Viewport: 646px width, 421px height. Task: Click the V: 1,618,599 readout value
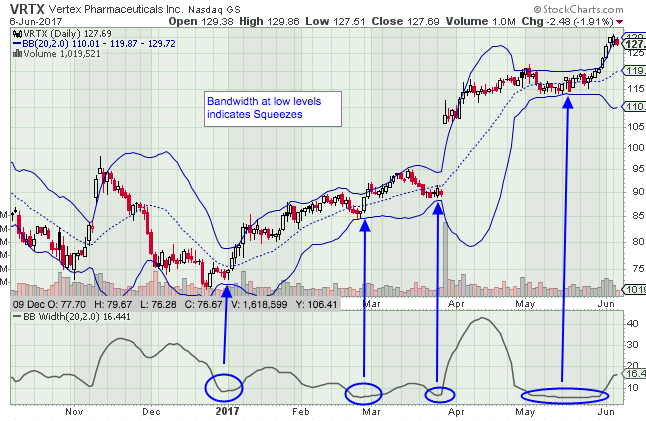259,305
